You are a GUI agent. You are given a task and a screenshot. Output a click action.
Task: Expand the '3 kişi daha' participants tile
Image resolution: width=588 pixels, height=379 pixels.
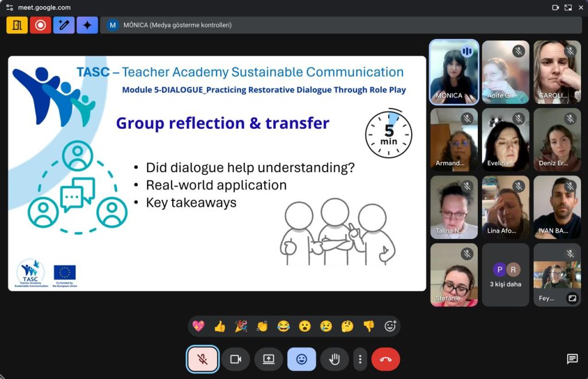click(x=505, y=275)
